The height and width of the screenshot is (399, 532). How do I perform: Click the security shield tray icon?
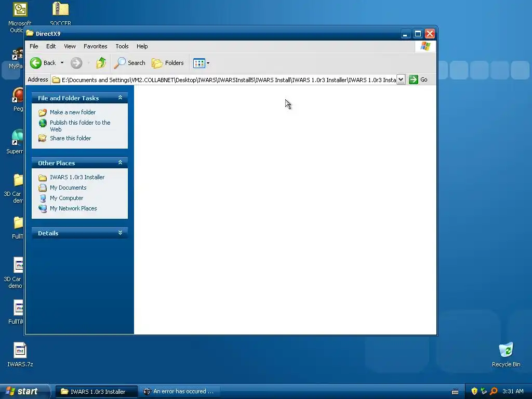click(474, 391)
